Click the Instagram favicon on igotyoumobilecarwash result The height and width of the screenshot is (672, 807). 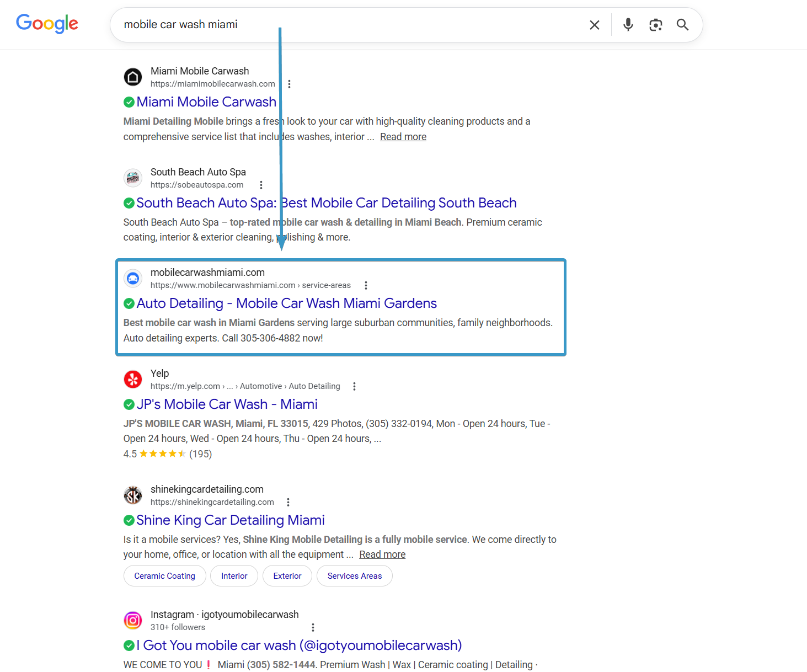pos(132,620)
